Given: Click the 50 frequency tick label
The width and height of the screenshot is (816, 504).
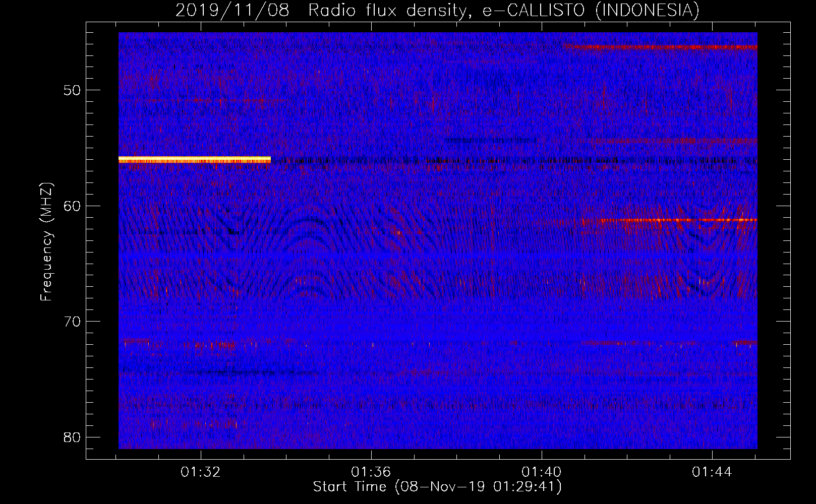Looking at the screenshot, I should point(72,91).
